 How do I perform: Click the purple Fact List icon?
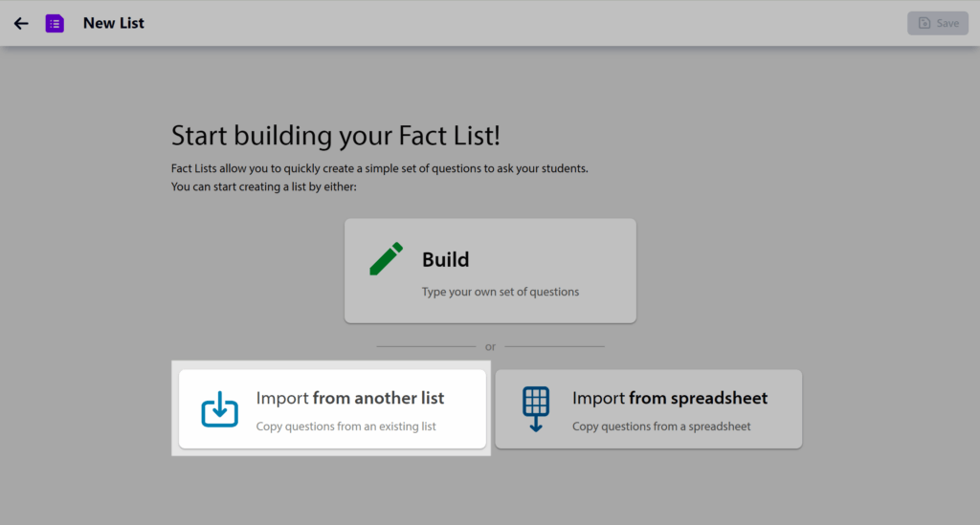[55, 23]
